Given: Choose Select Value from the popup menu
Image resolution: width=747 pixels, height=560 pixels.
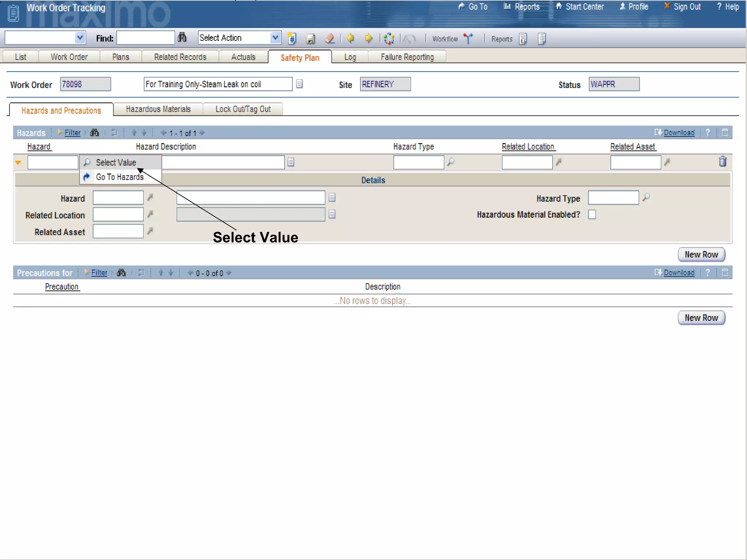Looking at the screenshot, I should [x=116, y=163].
